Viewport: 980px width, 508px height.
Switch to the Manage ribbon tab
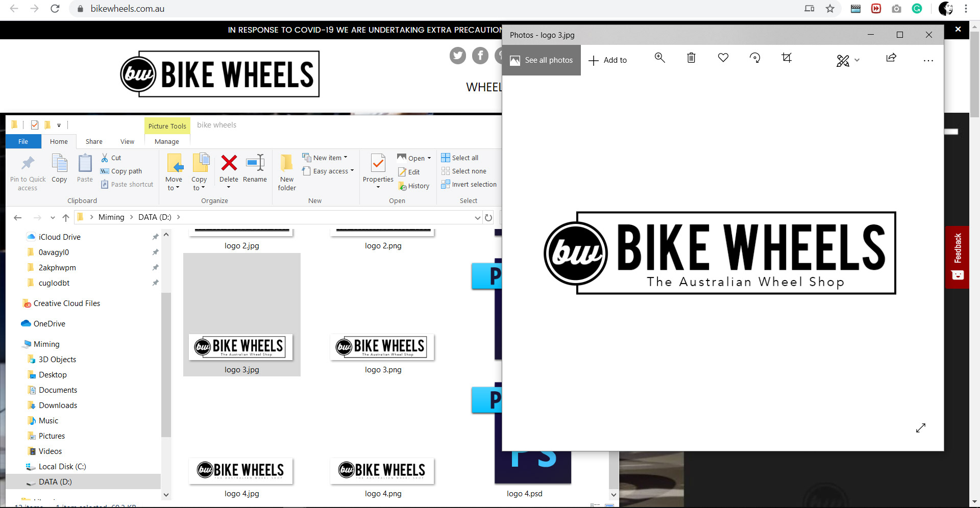pos(167,141)
